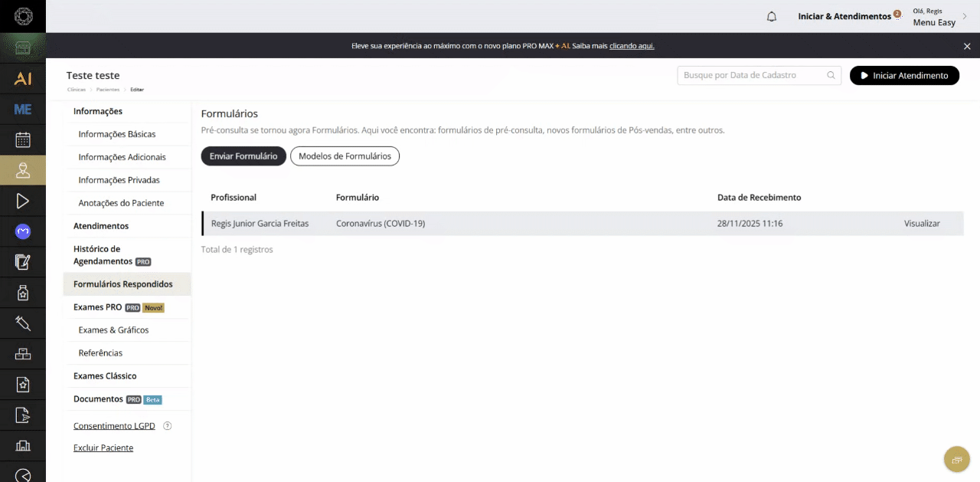Click the Enviar Formulário button

point(243,156)
